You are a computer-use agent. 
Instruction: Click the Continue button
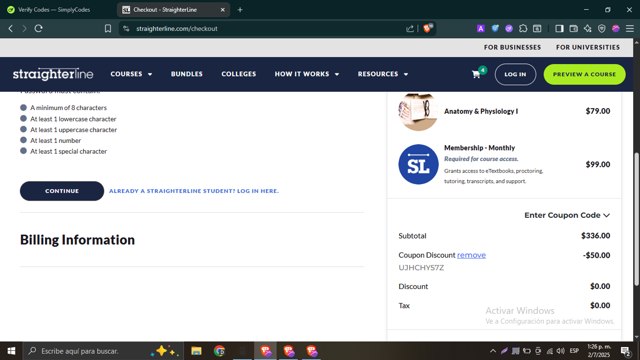pyautogui.click(x=62, y=191)
